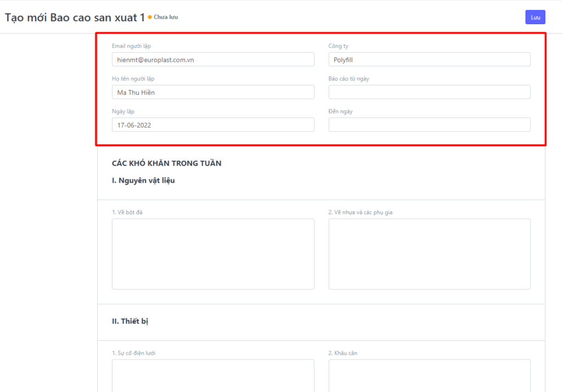Screen dimensions: 562x392
Task: Select the Họ tên người lập input
Action: (213, 92)
